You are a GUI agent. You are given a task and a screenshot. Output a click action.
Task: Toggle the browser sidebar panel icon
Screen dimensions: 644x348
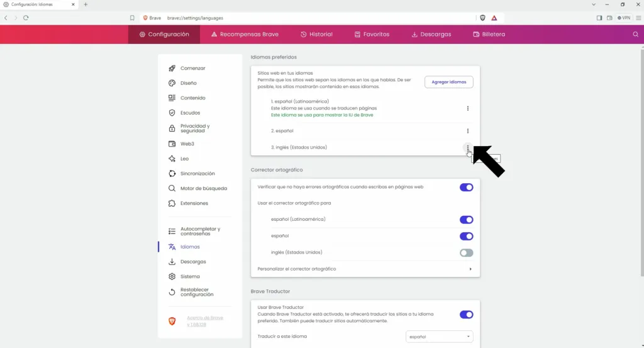[599, 18]
